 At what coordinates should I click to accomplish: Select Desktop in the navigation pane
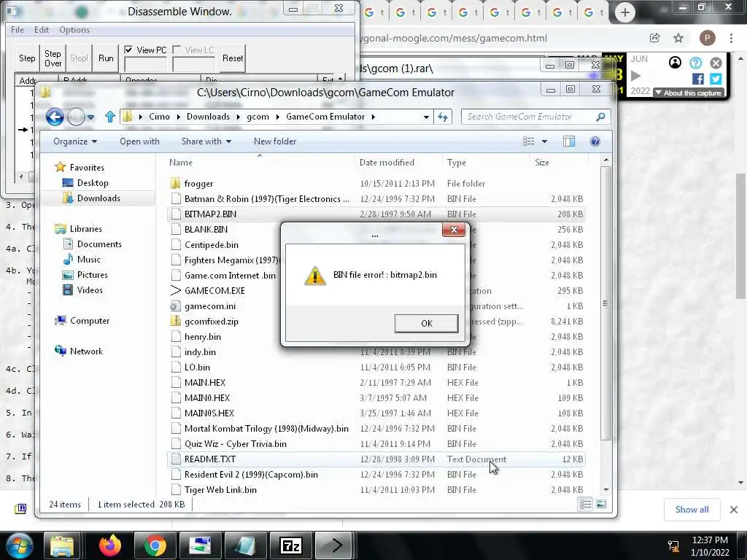[93, 183]
